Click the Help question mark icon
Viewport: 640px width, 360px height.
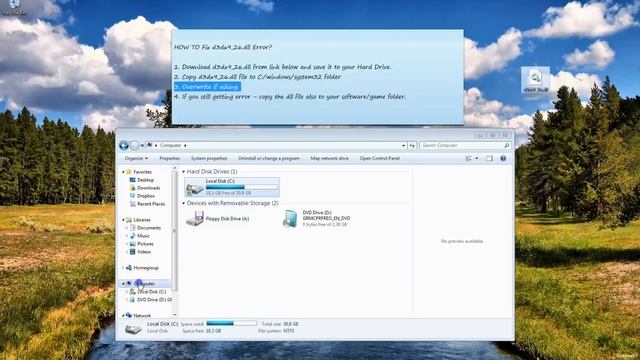tap(503, 158)
